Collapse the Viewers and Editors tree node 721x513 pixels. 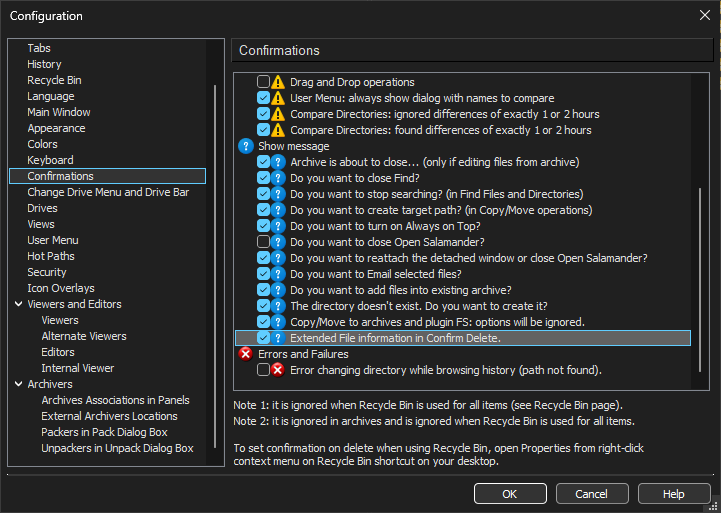(x=19, y=304)
